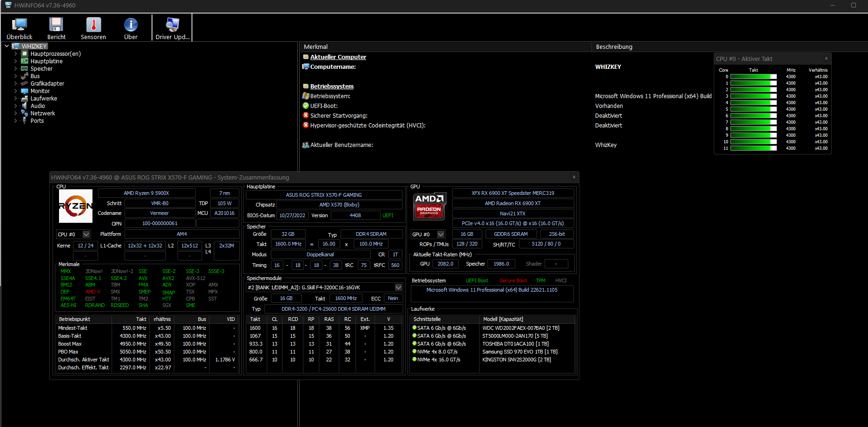This screenshot has height=427, width=868.
Task: Close the CPU #0 Aktiver Takt panel
Action: point(826,59)
